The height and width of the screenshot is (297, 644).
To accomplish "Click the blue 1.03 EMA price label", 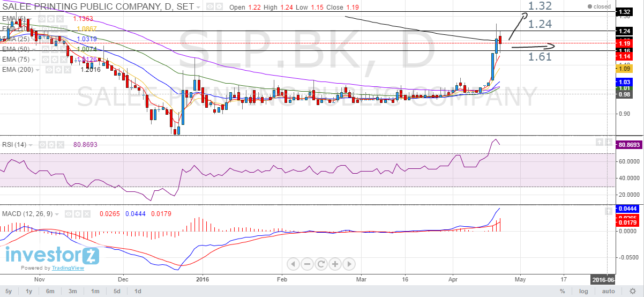I will click(x=624, y=82).
